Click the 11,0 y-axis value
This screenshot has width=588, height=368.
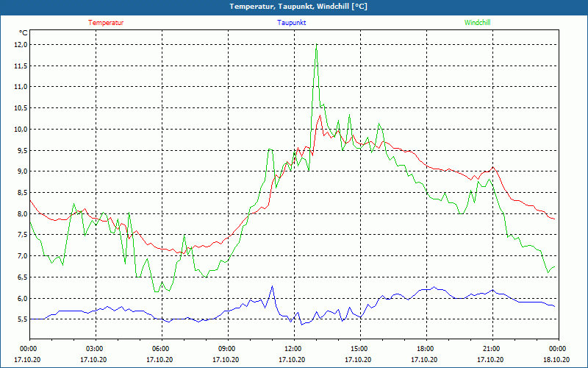coord(21,87)
